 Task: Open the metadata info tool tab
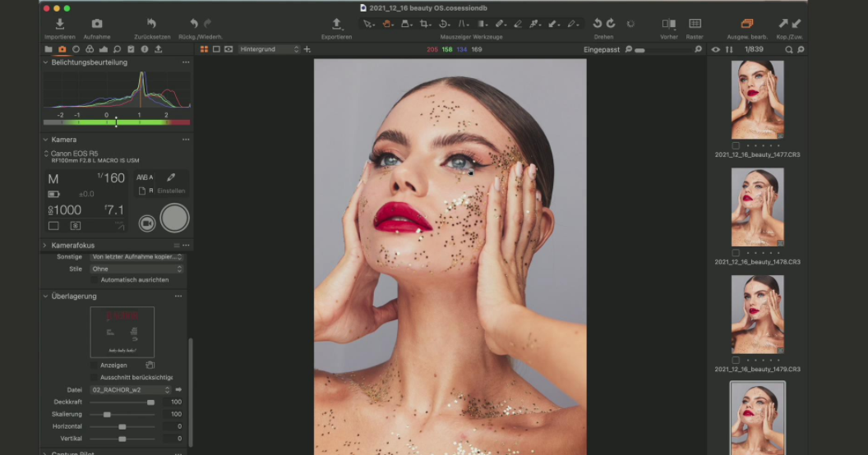[145, 49]
